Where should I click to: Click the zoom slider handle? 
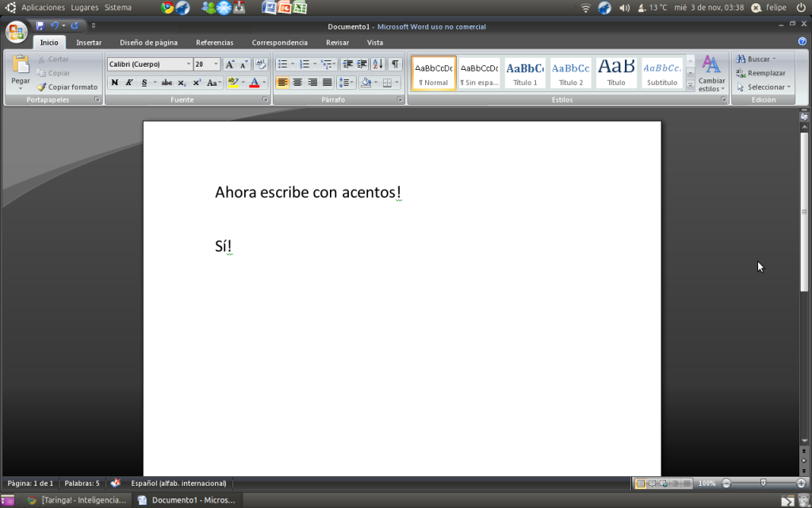tap(763, 483)
